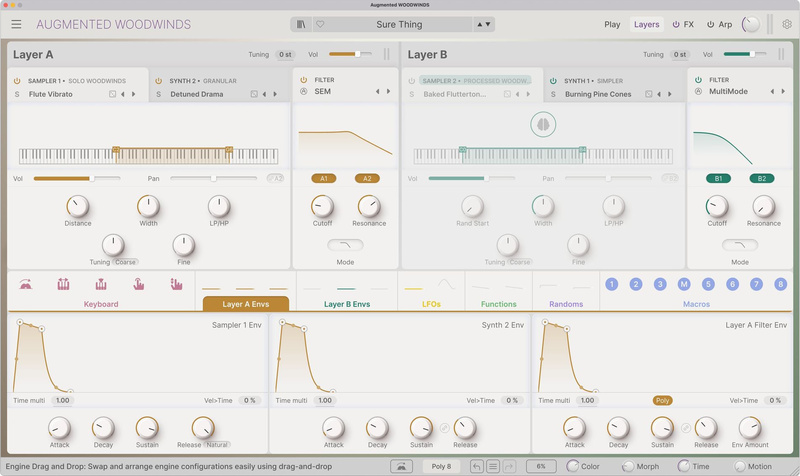Favorite the preset with heart icon
800x476 pixels.
pyautogui.click(x=320, y=24)
